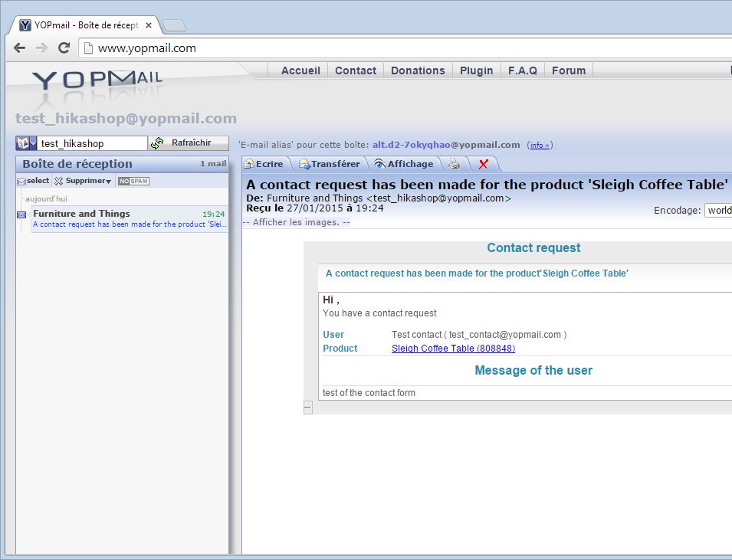The width and height of the screenshot is (732, 560).
Task: Click the Rafraîchir refresh button
Action: pos(189,142)
